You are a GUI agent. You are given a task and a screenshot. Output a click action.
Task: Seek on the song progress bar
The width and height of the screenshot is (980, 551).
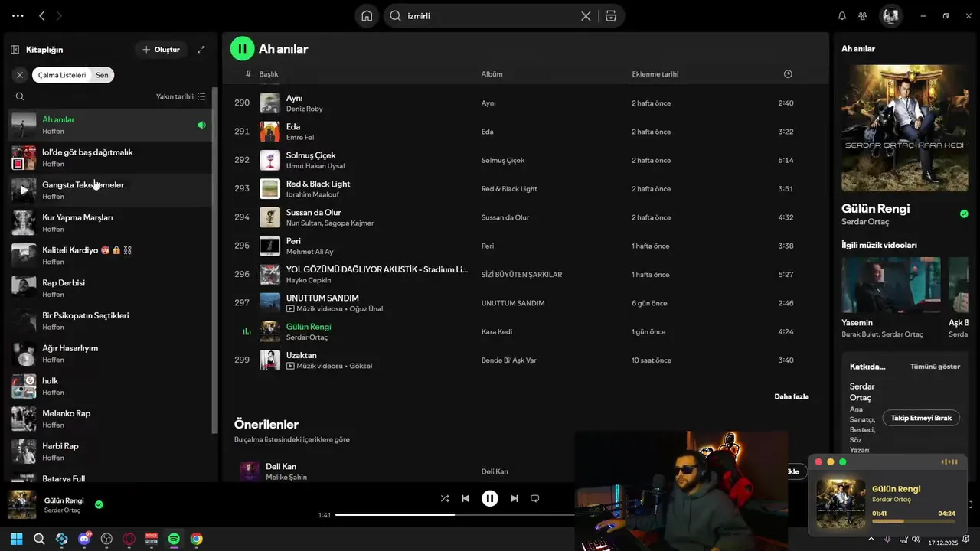tap(455, 515)
